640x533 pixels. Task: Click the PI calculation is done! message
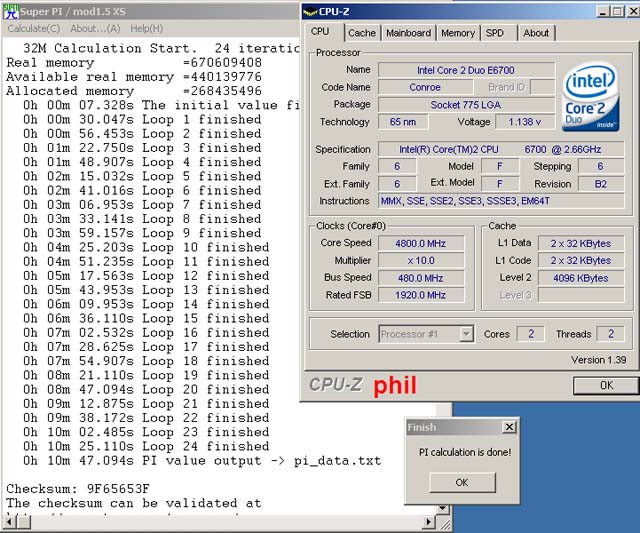(x=465, y=452)
